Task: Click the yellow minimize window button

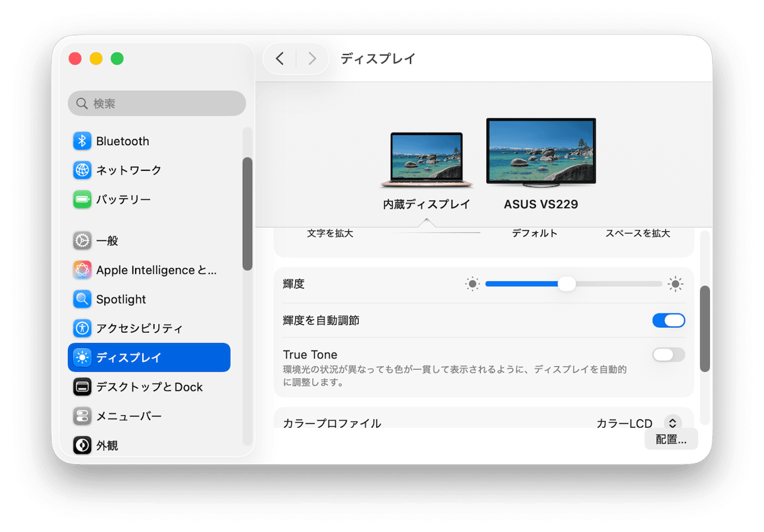Action: pyautogui.click(x=96, y=58)
